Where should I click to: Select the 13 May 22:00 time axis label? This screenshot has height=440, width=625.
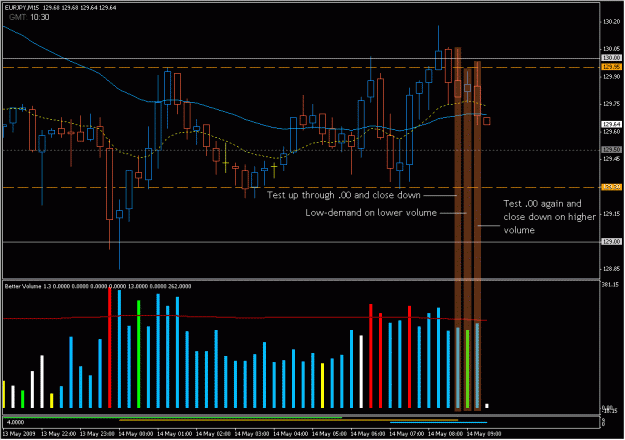58,434
